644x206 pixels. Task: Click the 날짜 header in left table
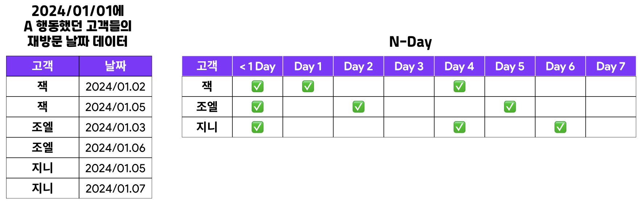point(115,66)
